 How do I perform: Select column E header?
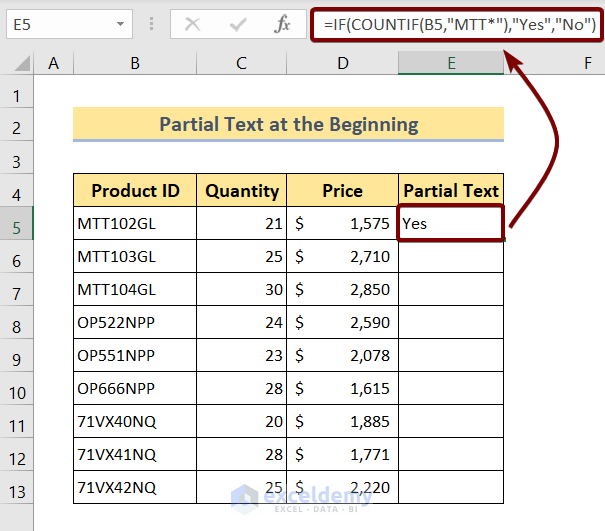click(x=451, y=64)
